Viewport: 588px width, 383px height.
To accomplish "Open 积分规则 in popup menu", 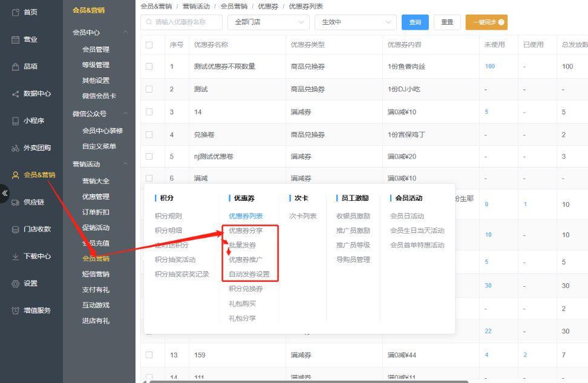I will point(168,216).
